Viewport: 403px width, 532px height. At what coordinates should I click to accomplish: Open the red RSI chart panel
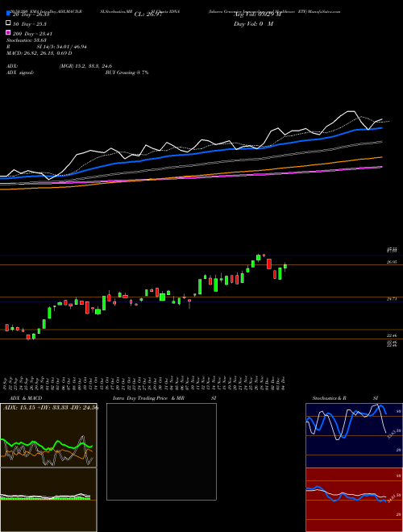pos(354,500)
